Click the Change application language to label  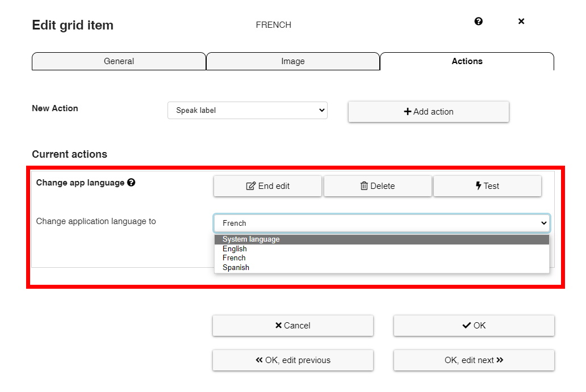(x=96, y=221)
